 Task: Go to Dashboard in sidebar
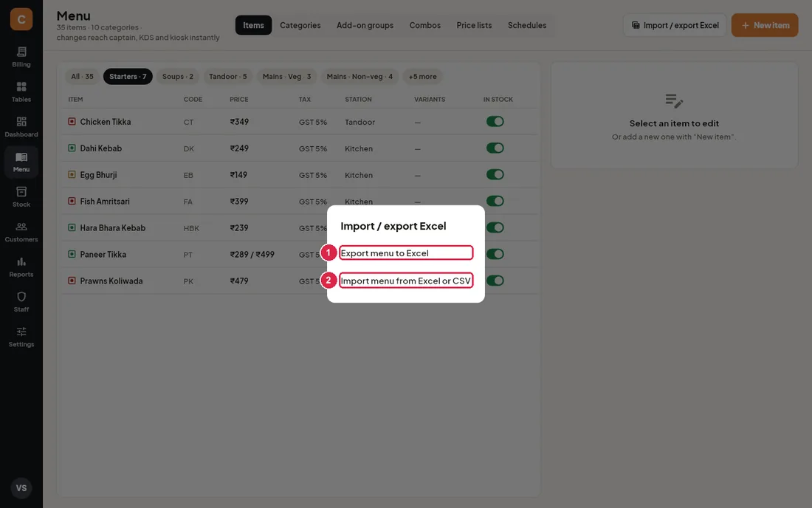21,127
